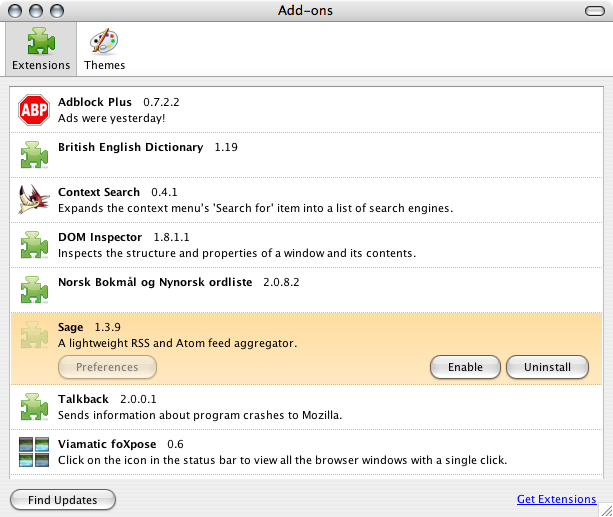Click the Norsk Bokmål ordliste puzzle icon
This screenshot has height=517, width=613.
coord(34,290)
